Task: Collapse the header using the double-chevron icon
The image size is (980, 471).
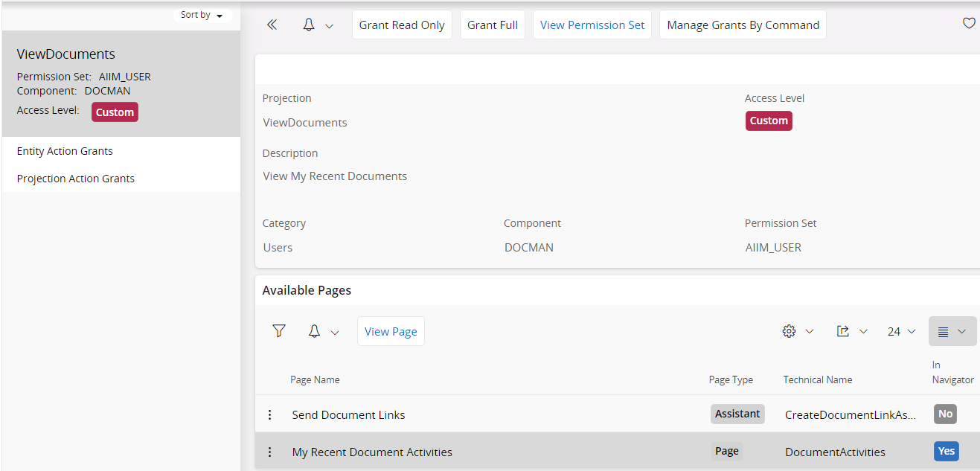Action: (272, 24)
